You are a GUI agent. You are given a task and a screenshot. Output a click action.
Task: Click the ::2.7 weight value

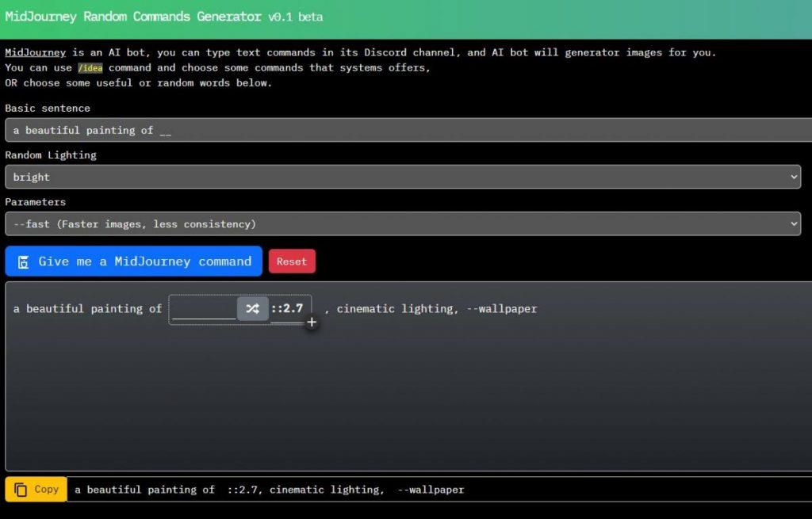[287, 308]
